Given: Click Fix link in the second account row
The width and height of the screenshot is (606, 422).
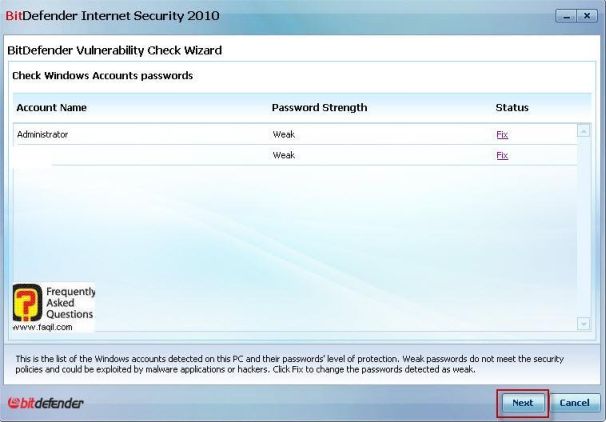Looking at the screenshot, I should tap(502, 155).
